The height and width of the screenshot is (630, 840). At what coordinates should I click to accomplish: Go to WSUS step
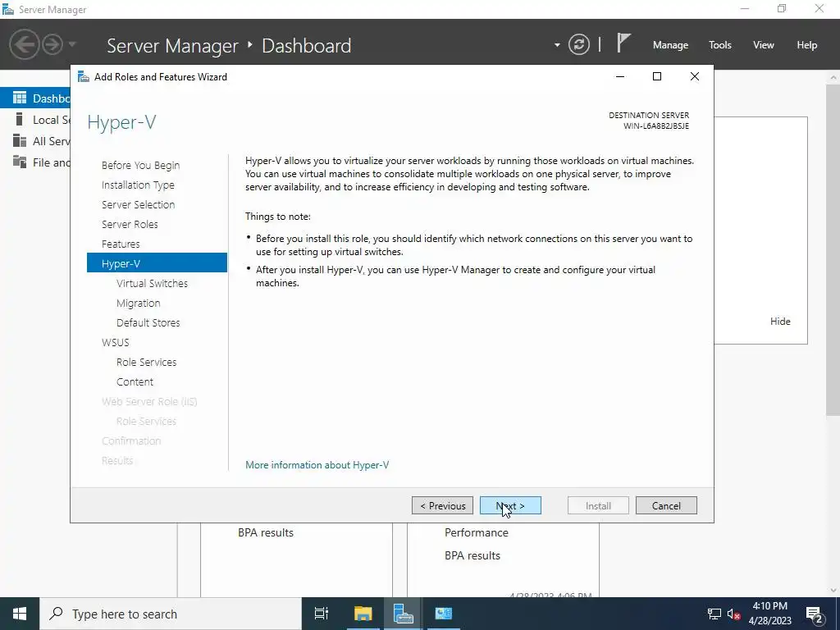point(115,342)
